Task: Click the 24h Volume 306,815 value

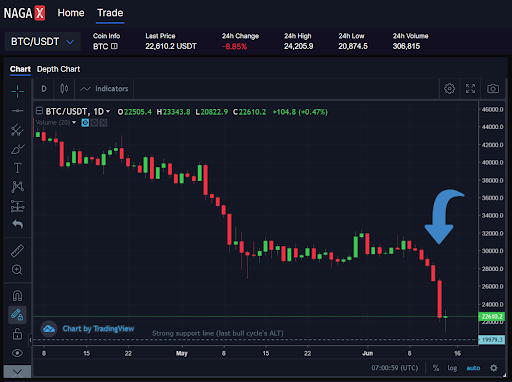Action: (406, 46)
